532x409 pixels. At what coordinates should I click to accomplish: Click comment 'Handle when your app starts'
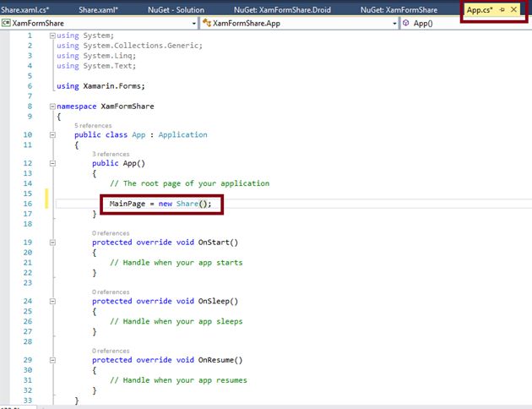point(176,263)
